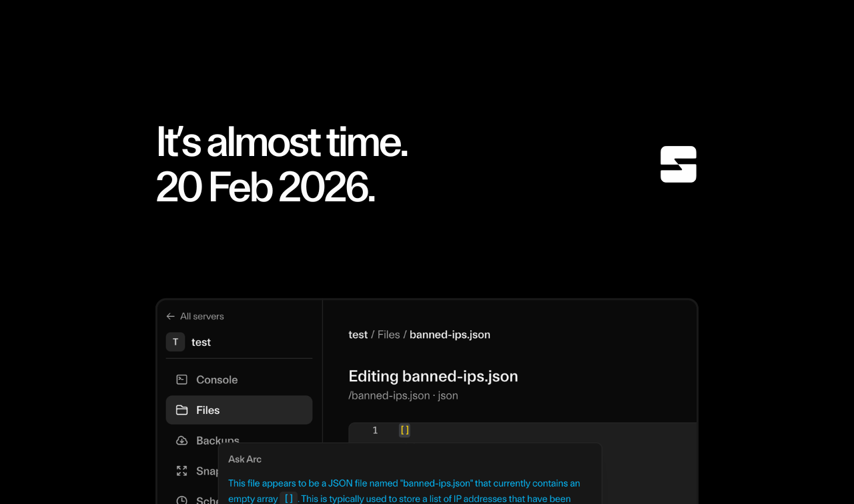Click the T server avatar badge
The width and height of the screenshot is (854, 504).
click(175, 342)
